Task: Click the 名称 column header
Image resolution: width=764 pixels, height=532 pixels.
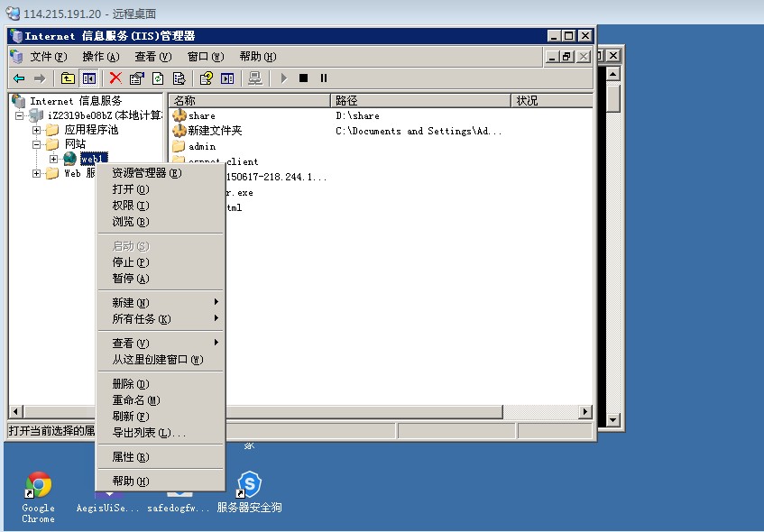Action: coord(249,101)
